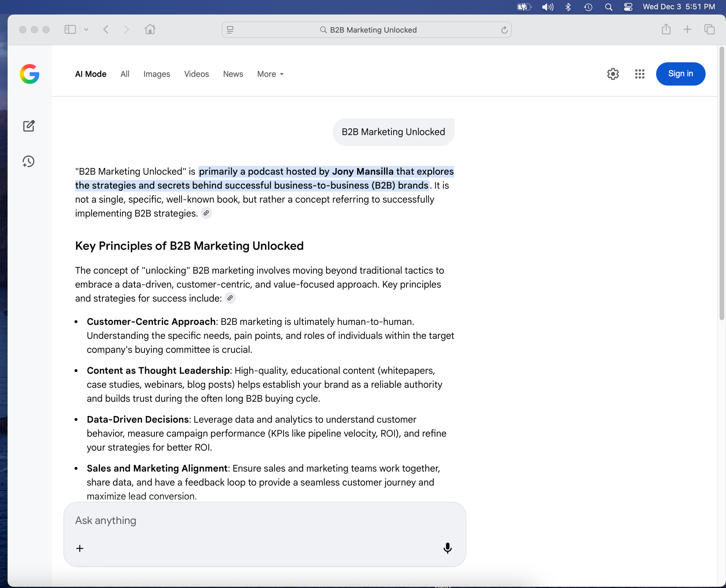The image size is (726, 588).
Task: Open Google settings gear
Action: point(612,74)
